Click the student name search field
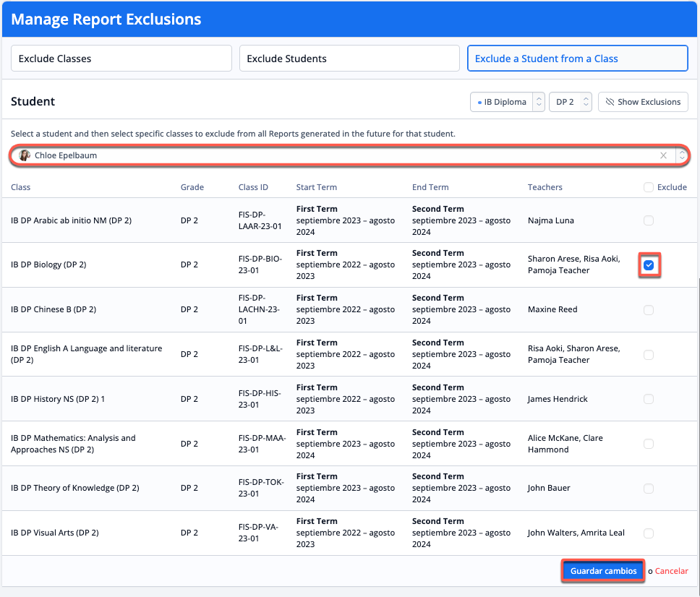Image resolution: width=700 pixels, height=597 pixels. (340, 155)
